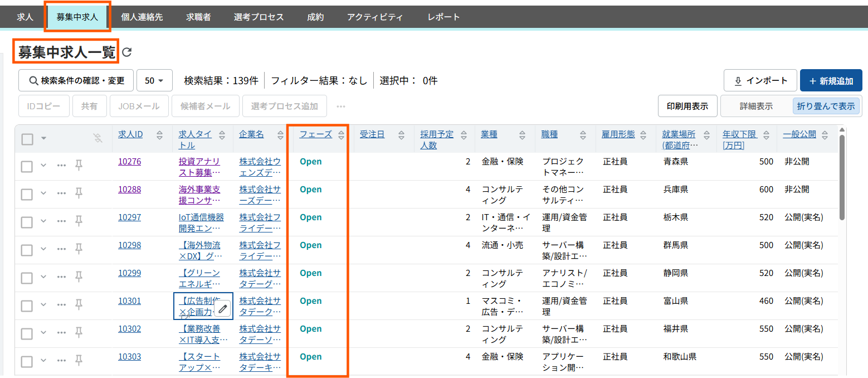Click the 印刷用表示 button

(x=687, y=106)
